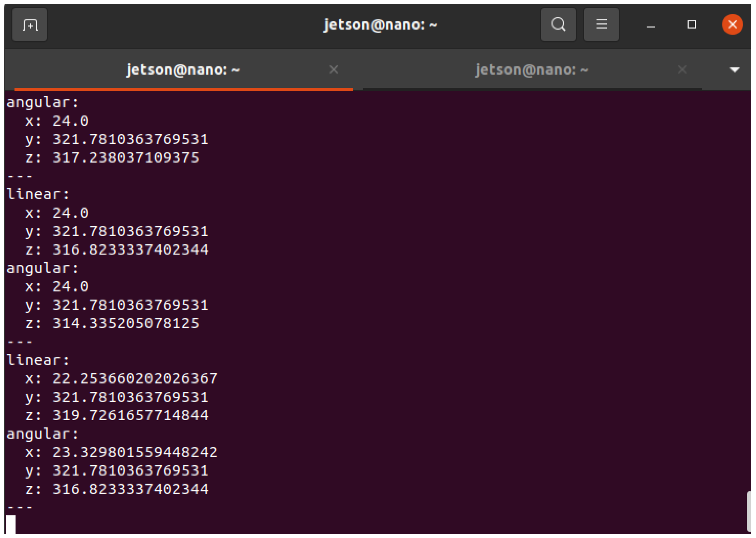Open a new terminal tab

coord(30,25)
